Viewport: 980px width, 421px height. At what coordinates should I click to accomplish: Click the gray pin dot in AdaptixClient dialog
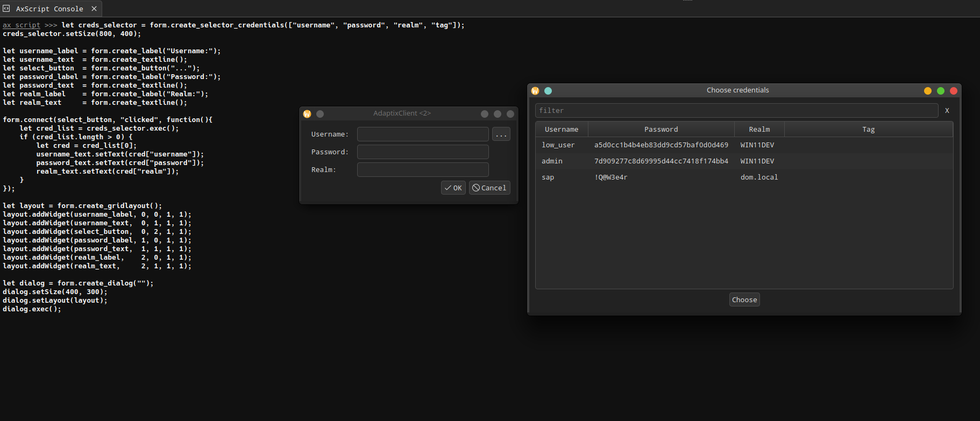tap(320, 114)
